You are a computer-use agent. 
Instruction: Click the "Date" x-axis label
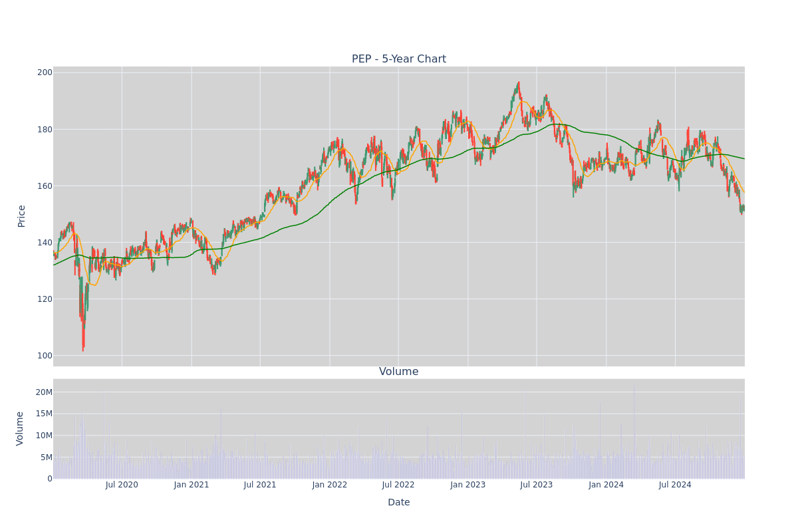[399, 503]
